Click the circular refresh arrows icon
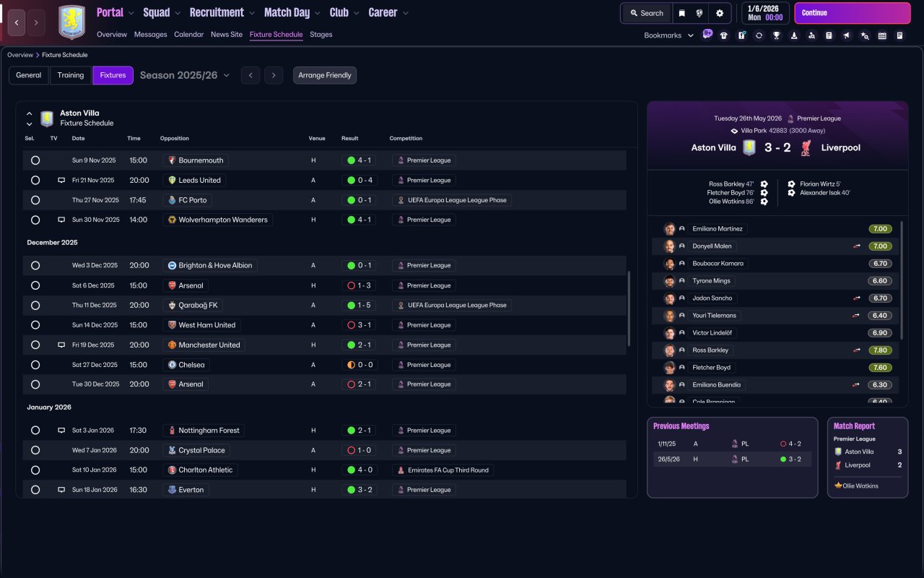Screen dimensions: 924x578 pyautogui.click(x=759, y=35)
